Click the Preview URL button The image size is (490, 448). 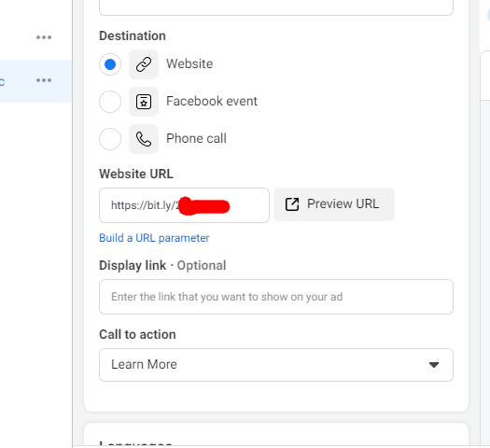[334, 204]
